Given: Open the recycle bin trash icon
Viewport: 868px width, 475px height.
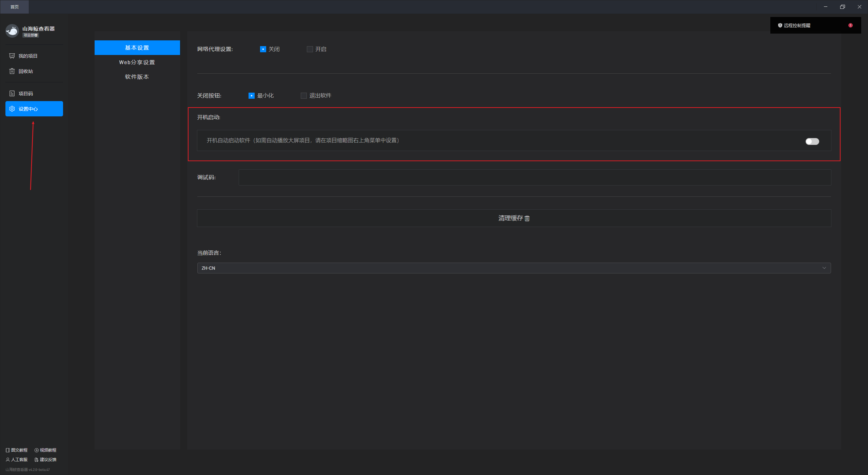Looking at the screenshot, I should click(x=12, y=71).
